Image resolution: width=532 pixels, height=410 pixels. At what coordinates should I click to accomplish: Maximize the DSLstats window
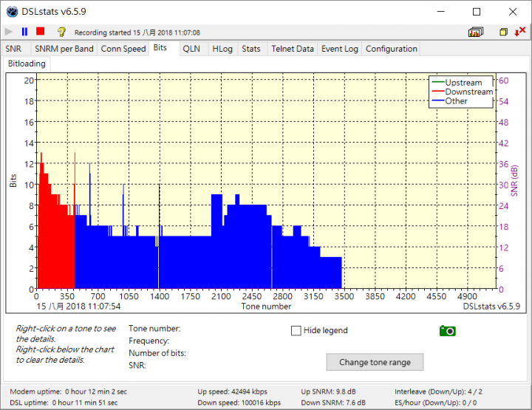coord(477,12)
